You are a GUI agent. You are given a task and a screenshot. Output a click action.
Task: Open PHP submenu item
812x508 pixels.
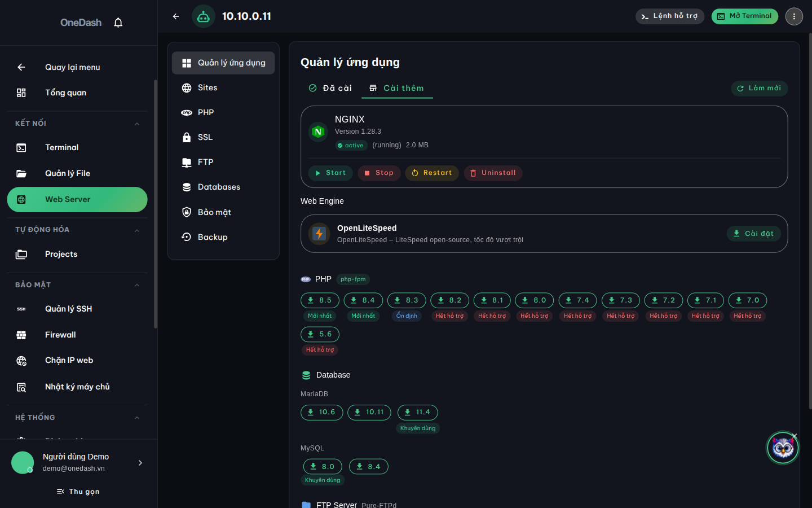[223, 112]
